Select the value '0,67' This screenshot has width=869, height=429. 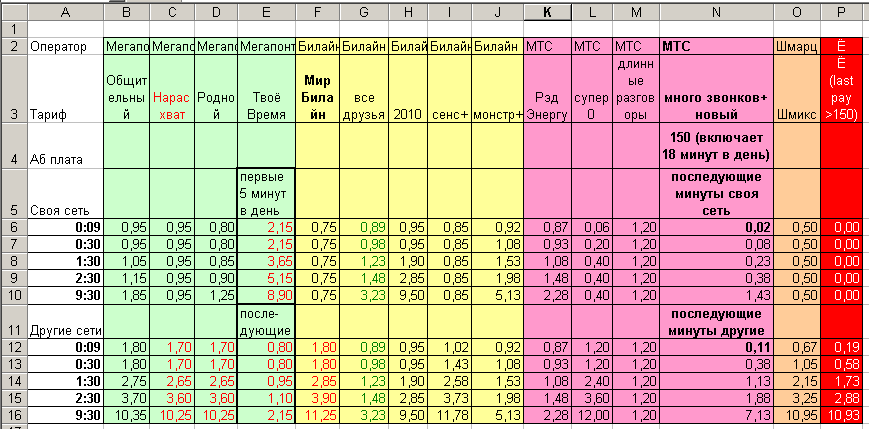click(797, 347)
